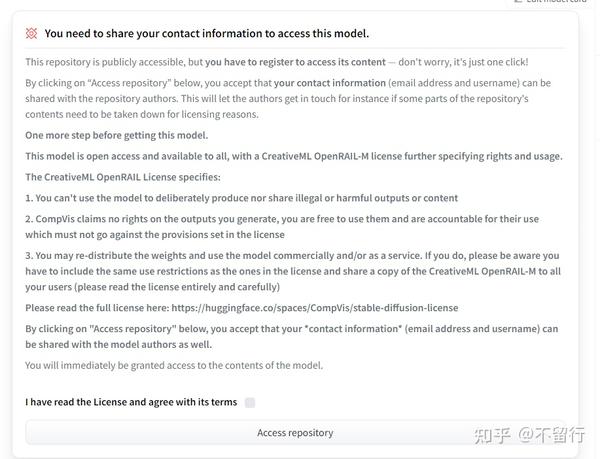Screen dimensions: 600x459
Task: Click the "be shared with the model authors as well" line
Action: [119, 344]
